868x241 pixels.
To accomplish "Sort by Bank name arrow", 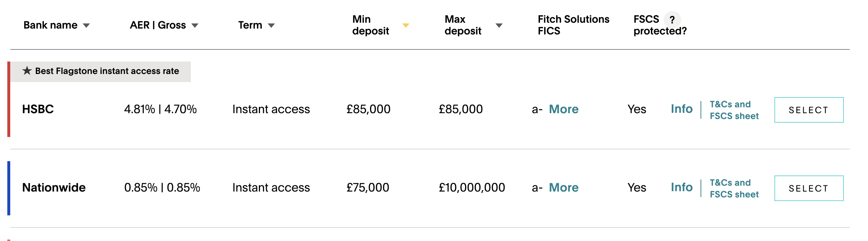I will 86,26.
